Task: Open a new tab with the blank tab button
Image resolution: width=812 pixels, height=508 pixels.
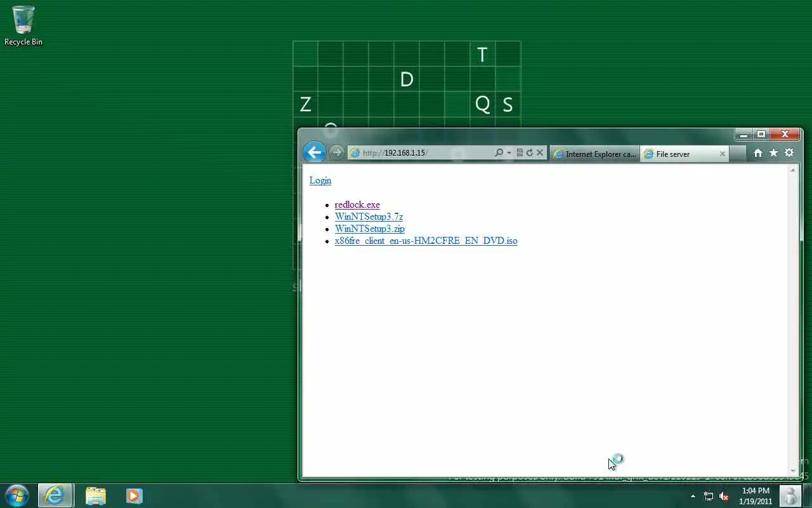Action: coord(737,154)
